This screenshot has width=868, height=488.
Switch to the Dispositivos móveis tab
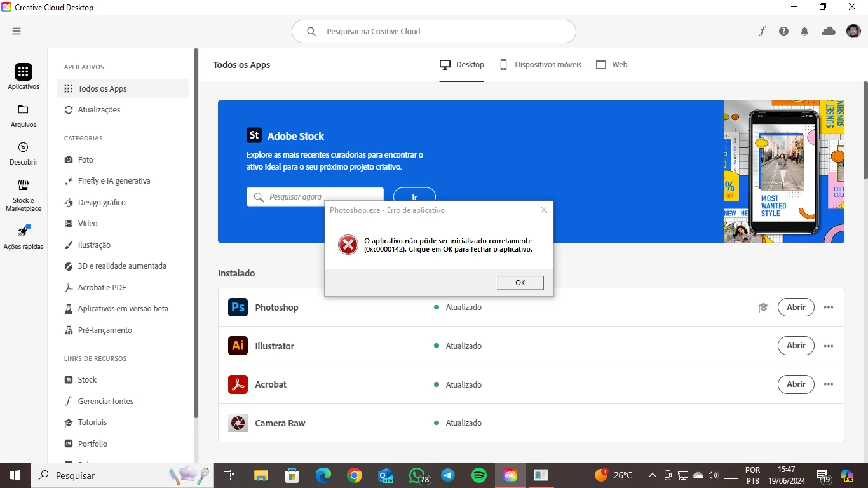point(541,65)
